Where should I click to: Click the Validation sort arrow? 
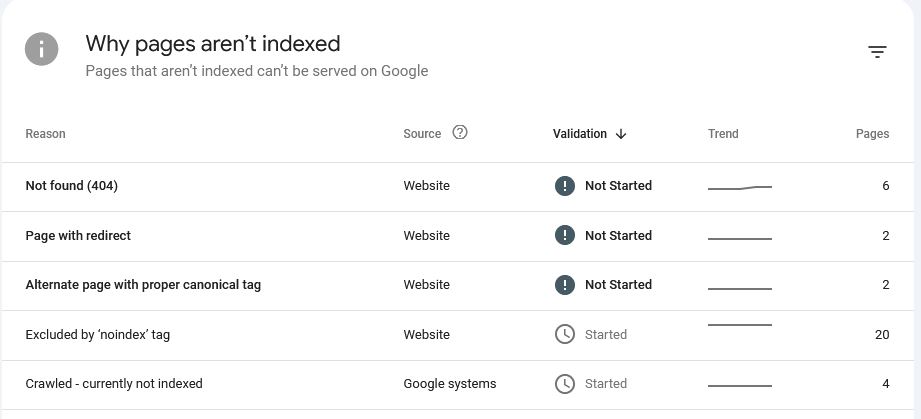[621, 134]
